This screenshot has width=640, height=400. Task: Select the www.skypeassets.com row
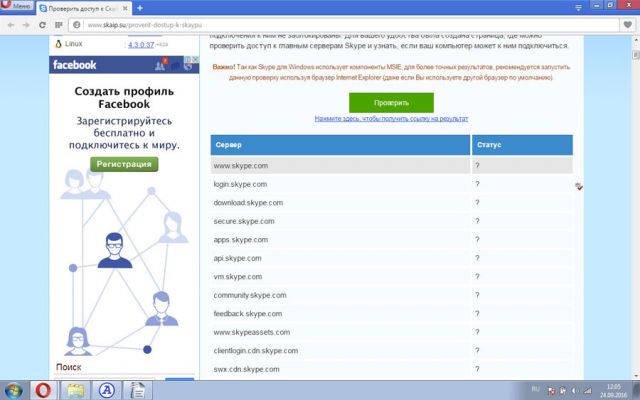391,332
